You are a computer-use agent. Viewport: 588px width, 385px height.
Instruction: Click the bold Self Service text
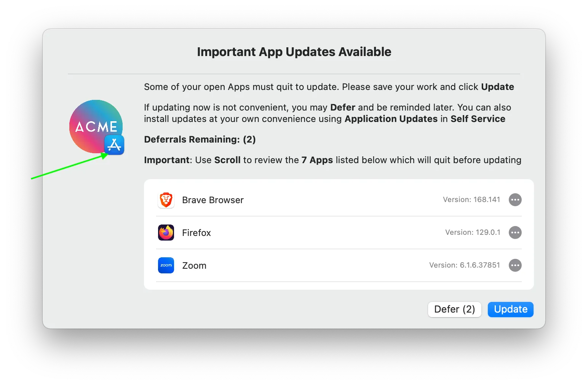click(478, 119)
